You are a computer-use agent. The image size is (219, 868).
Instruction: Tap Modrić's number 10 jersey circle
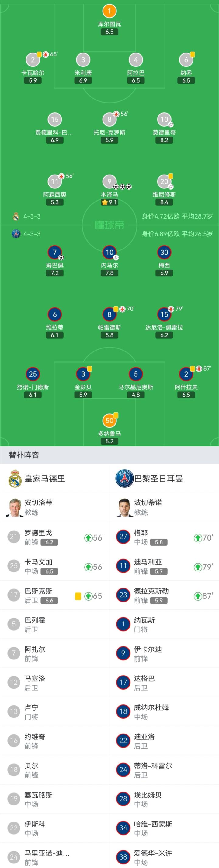tap(164, 119)
